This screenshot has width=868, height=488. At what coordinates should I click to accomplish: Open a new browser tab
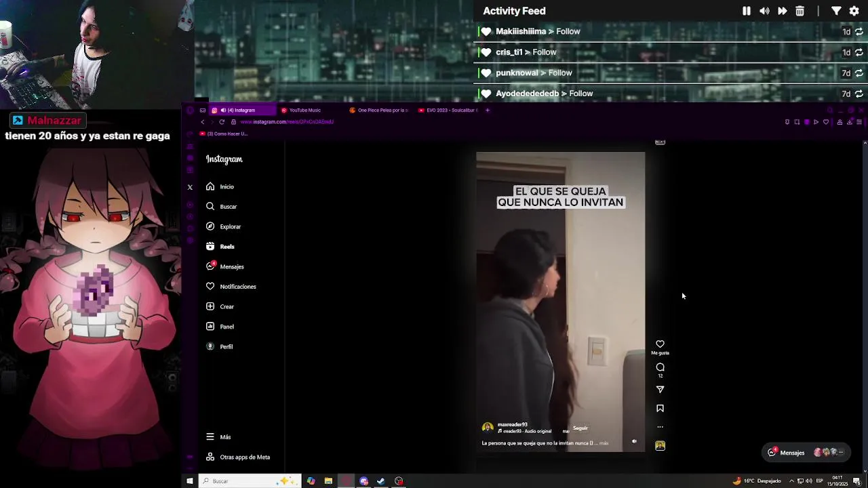pos(487,110)
